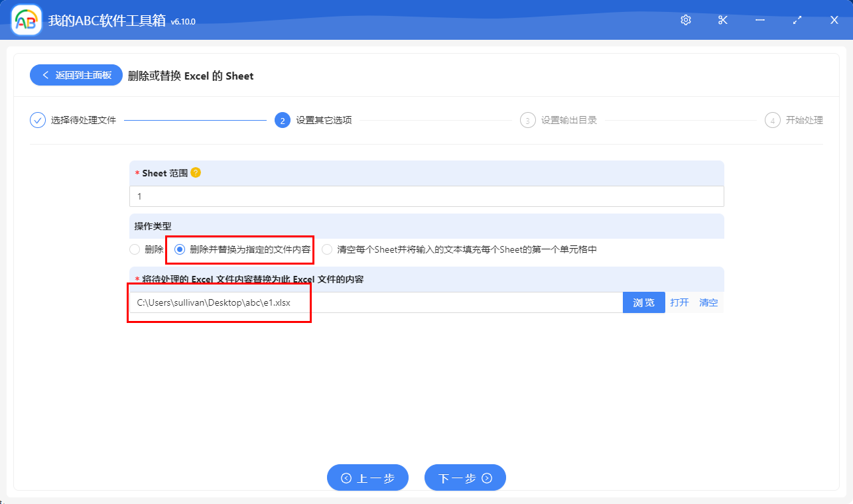Choose the 清空每个Sheet 并填充文本 option
The image size is (853, 504).
click(326, 249)
